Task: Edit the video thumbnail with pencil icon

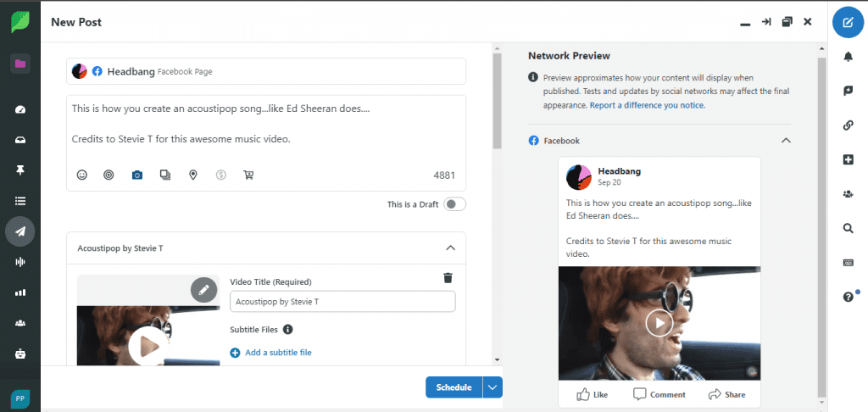Action: pos(203,289)
